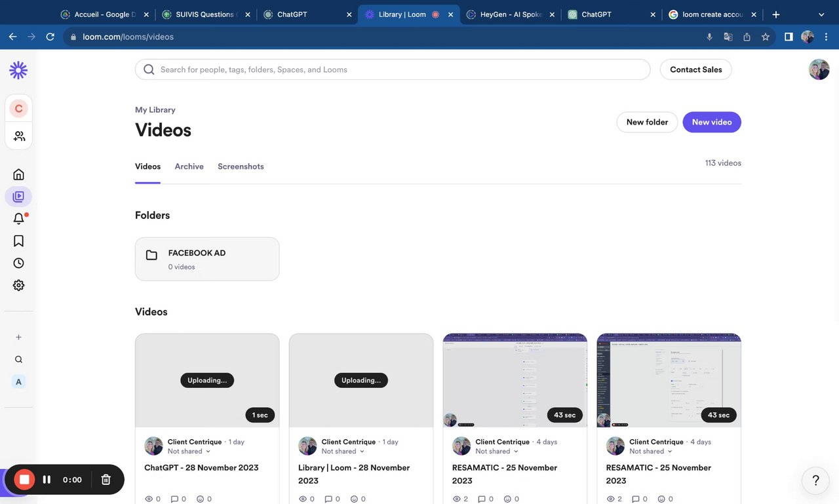Open 'Library | Loom - 28 November 2023' title
Viewport: 839px width, 504px height.
pyautogui.click(x=354, y=474)
